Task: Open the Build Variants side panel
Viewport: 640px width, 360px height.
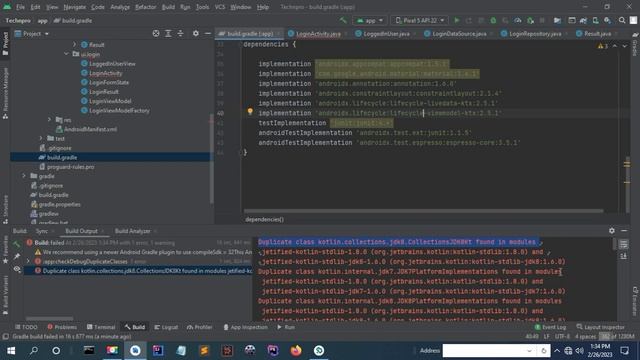Action: coord(5,295)
